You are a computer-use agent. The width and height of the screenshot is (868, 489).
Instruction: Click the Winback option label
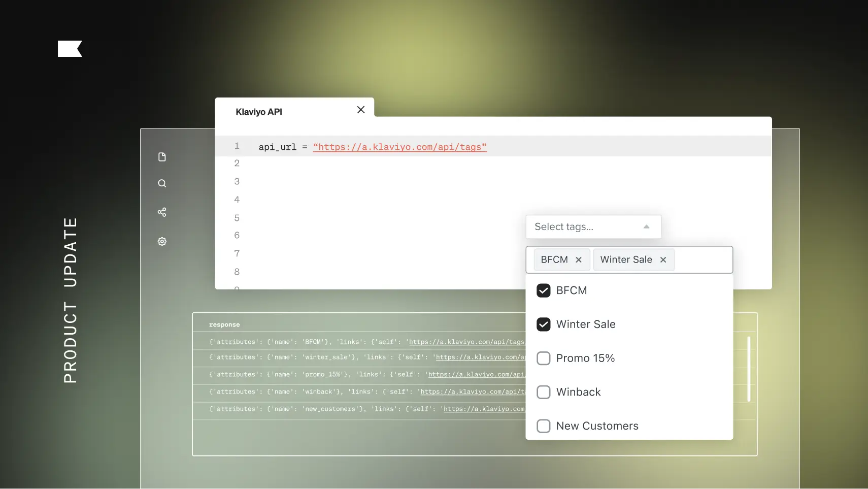tap(579, 392)
